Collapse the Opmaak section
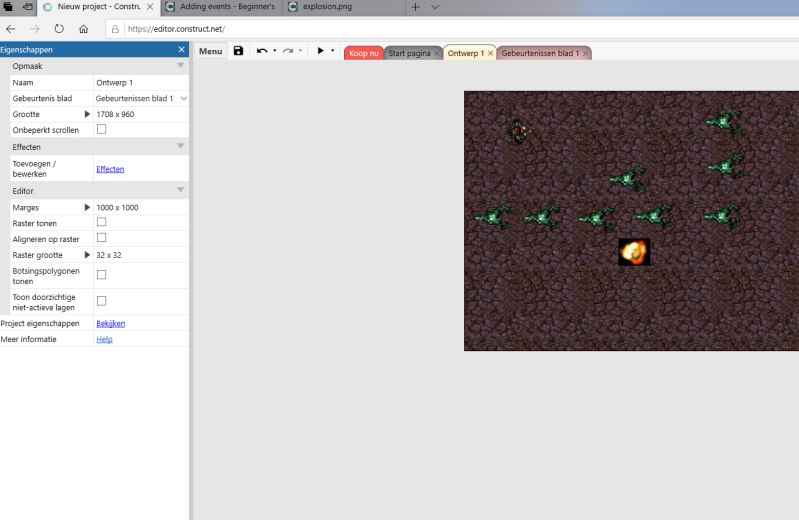 pyautogui.click(x=180, y=66)
